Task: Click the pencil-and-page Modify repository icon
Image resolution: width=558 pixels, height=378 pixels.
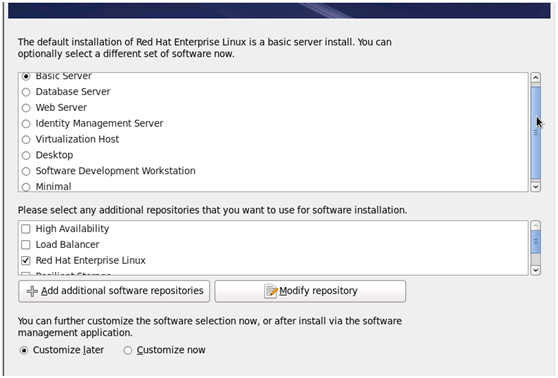Action: pos(271,291)
